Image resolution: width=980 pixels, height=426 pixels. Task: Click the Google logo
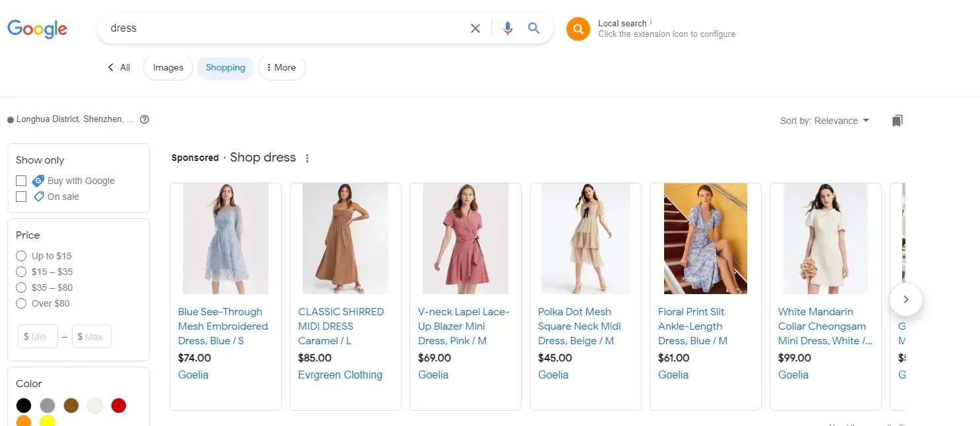(x=38, y=29)
